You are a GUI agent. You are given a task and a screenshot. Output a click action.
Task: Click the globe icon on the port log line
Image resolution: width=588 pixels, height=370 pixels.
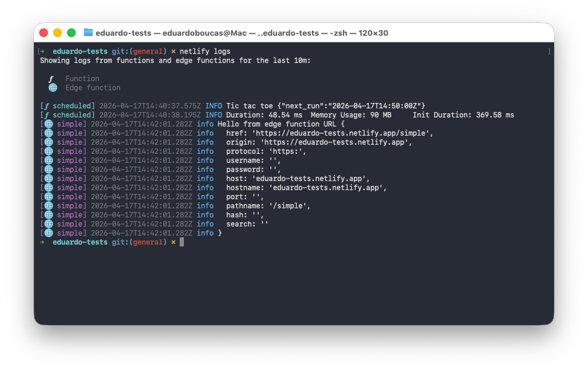[x=49, y=197]
